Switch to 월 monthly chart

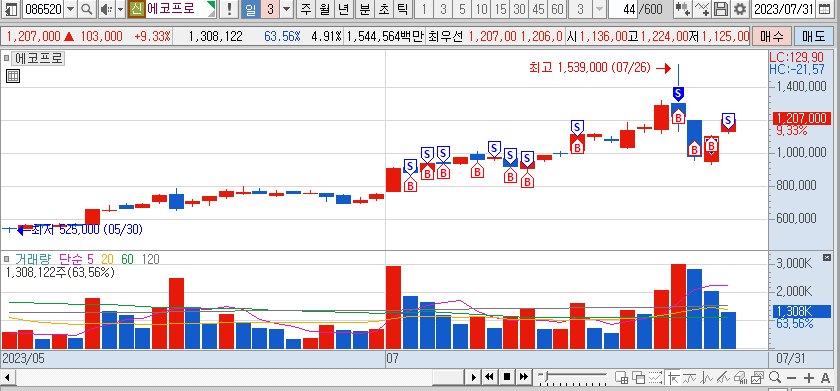coord(324,9)
